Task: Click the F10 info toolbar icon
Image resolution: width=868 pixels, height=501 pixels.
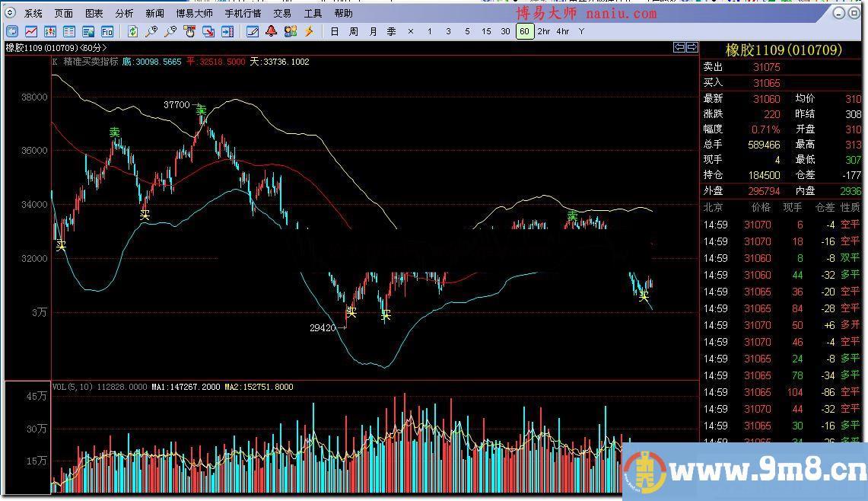Action: point(107,31)
